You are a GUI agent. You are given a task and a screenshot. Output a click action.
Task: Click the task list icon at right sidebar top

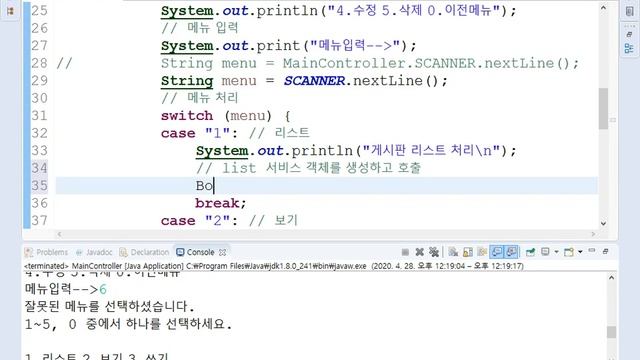tap(629, 11)
